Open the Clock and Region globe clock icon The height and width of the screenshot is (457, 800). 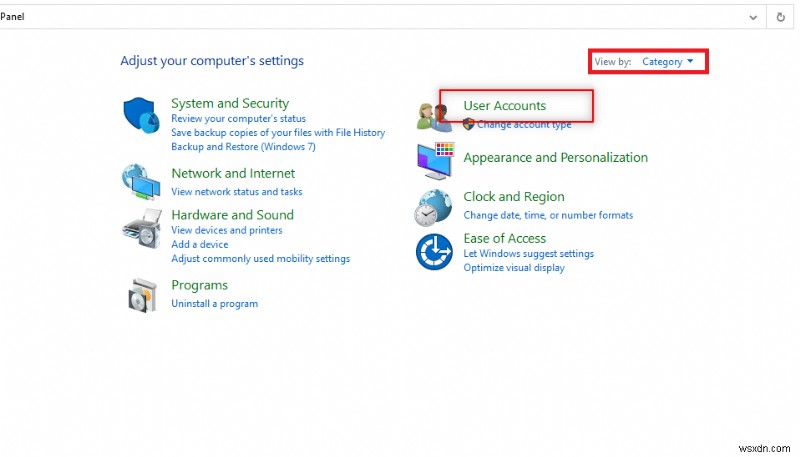pos(433,208)
